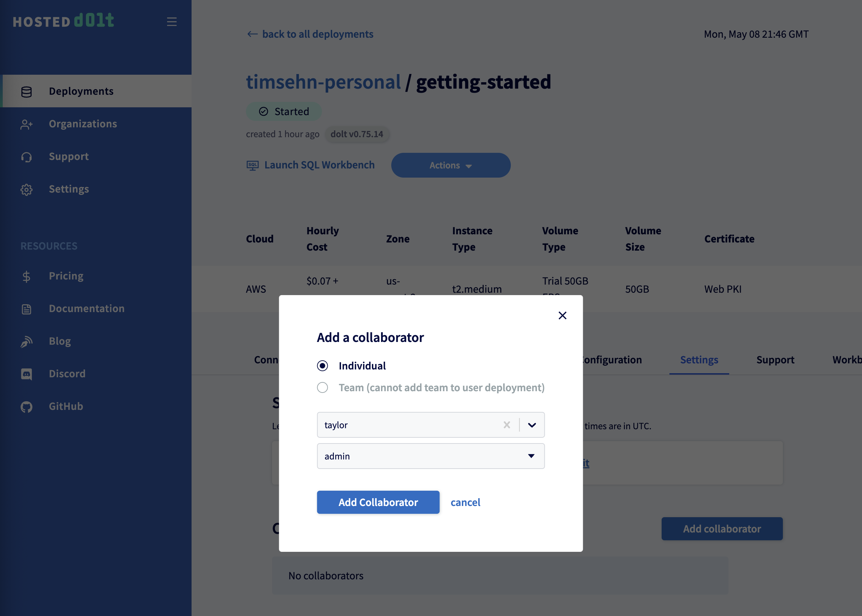This screenshot has width=862, height=616.
Task: Click the Deployments database icon
Action: point(26,92)
